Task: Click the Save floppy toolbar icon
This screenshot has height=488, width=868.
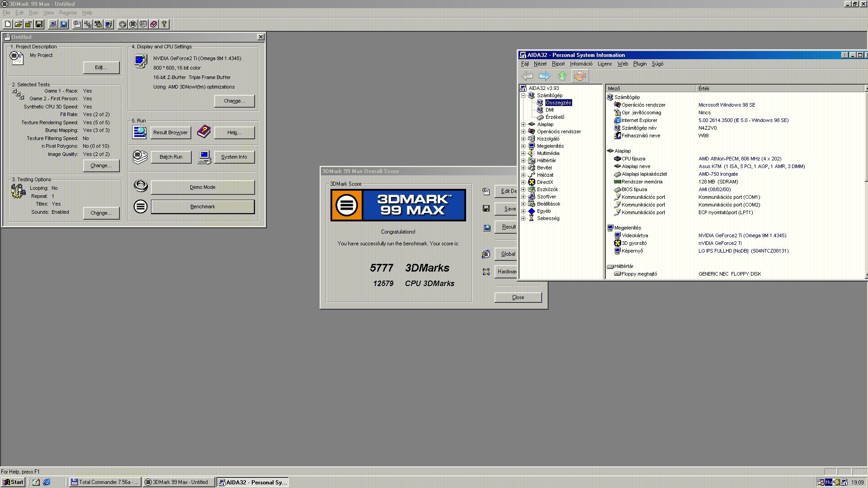Action: [x=39, y=24]
